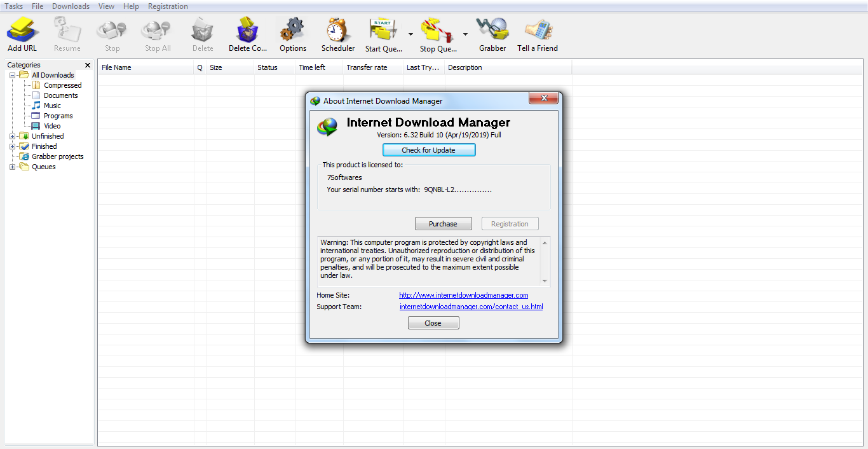
Task: Open Options with the gear icon
Action: click(292, 30)
